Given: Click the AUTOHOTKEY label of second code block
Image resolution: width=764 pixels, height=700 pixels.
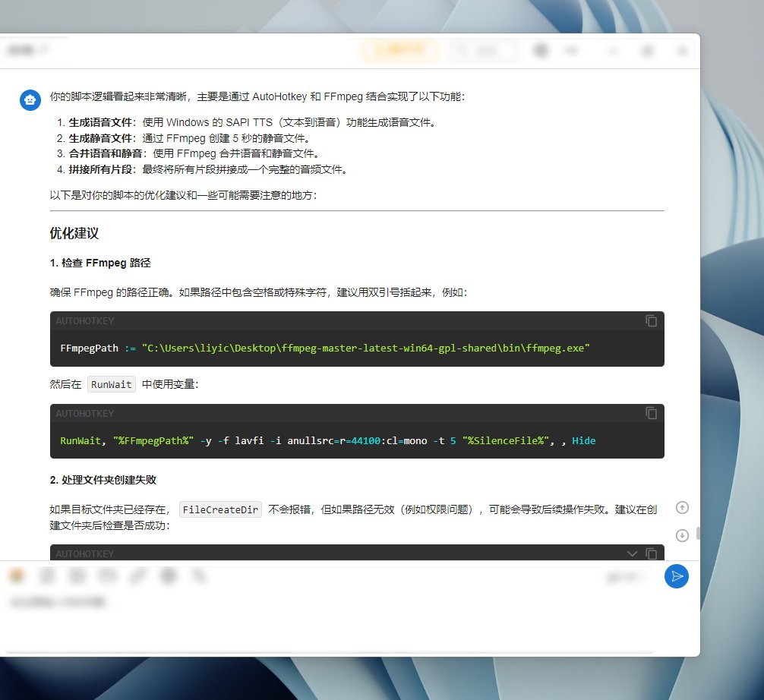Looking at the screenshot, I should point(85,414).
